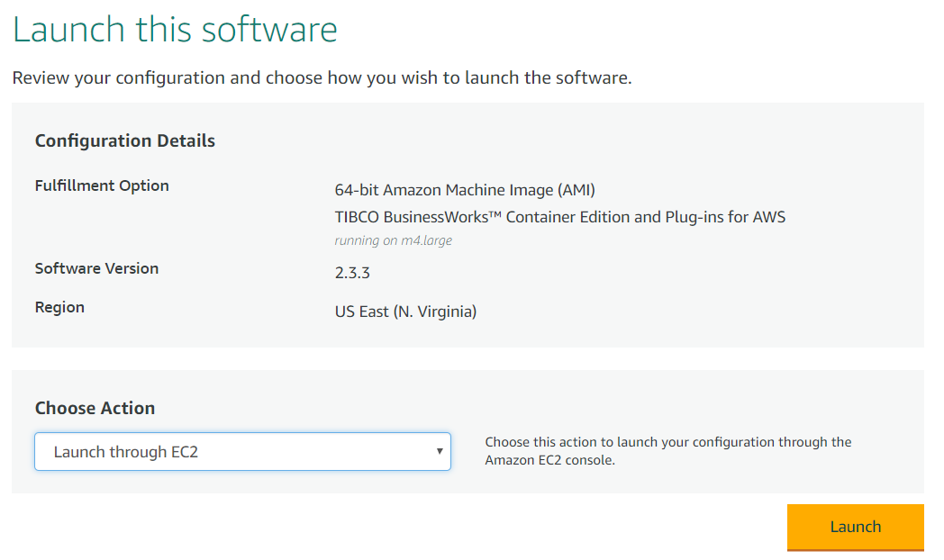
Task: Click the Review your configuration instruction text
Action: [322, 77]
